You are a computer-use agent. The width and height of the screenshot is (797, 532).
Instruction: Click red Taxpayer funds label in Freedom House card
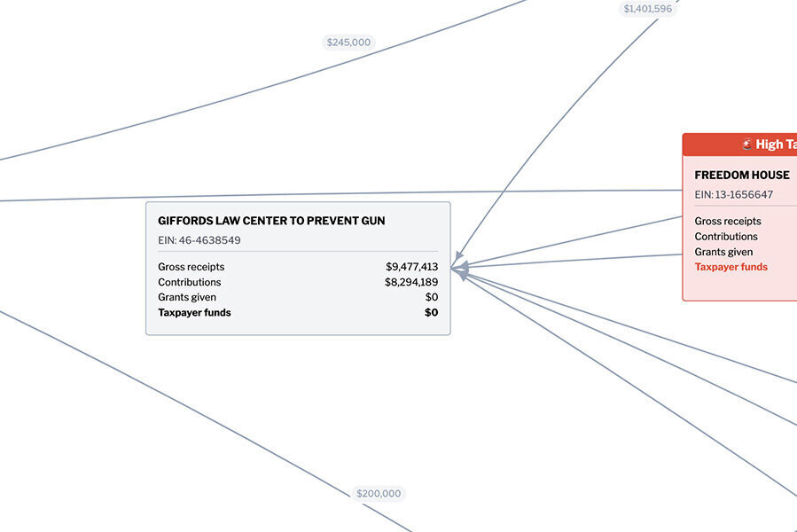pyautogui.click(x=731, y=267)
